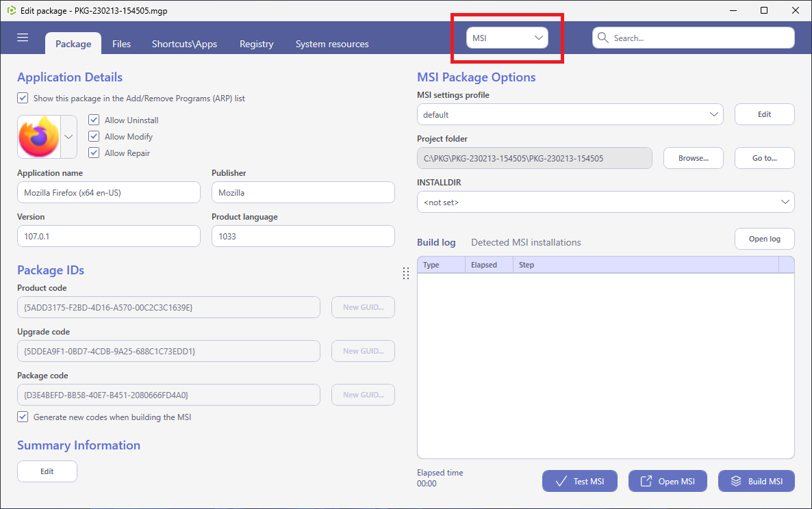
Task: Switch to the Package tab
Action: point(73,44)
